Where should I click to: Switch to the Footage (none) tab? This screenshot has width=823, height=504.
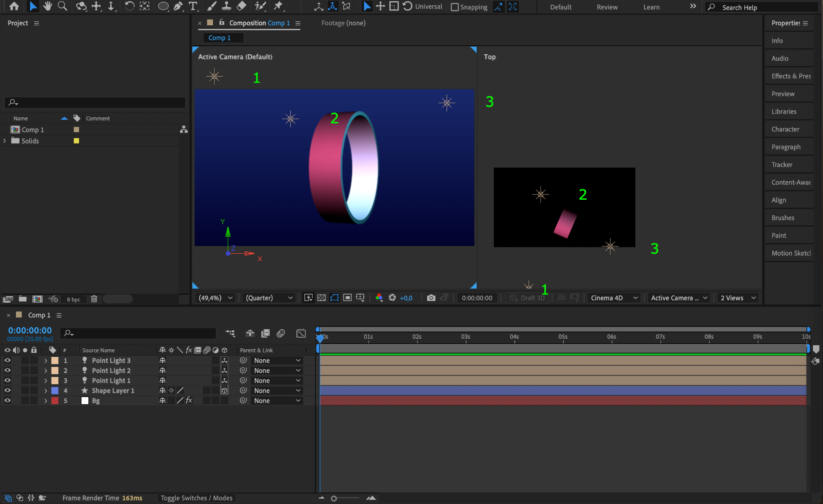click(343, 23)
